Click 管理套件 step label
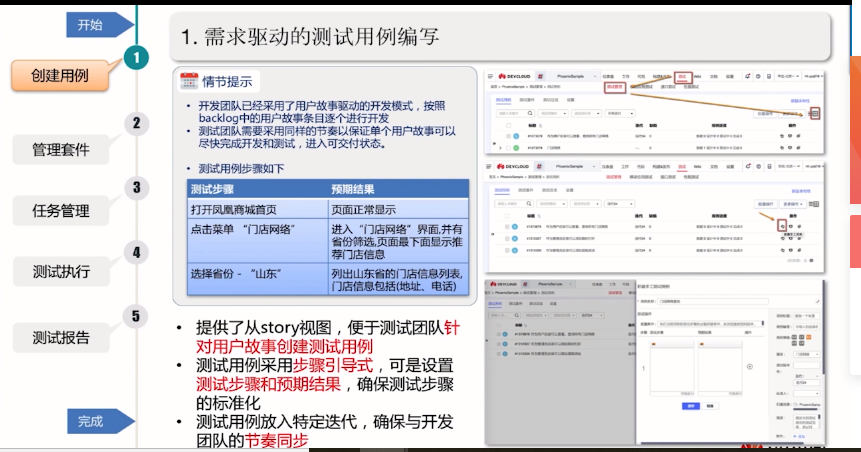Viewport: 861px width, 452px height. coord(60,149)
